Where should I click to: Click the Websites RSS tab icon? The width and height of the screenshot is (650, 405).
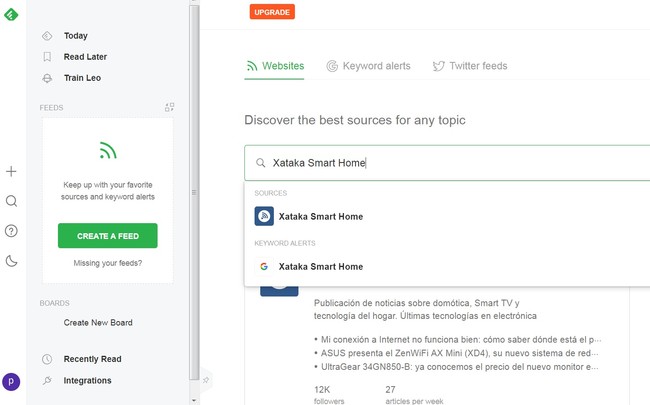(x=252, y=66)
